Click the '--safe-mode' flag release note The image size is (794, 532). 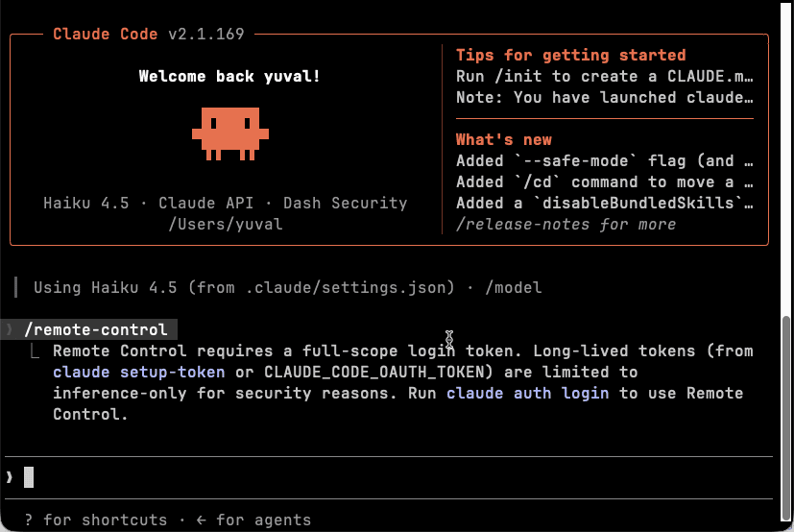point(604,161)
